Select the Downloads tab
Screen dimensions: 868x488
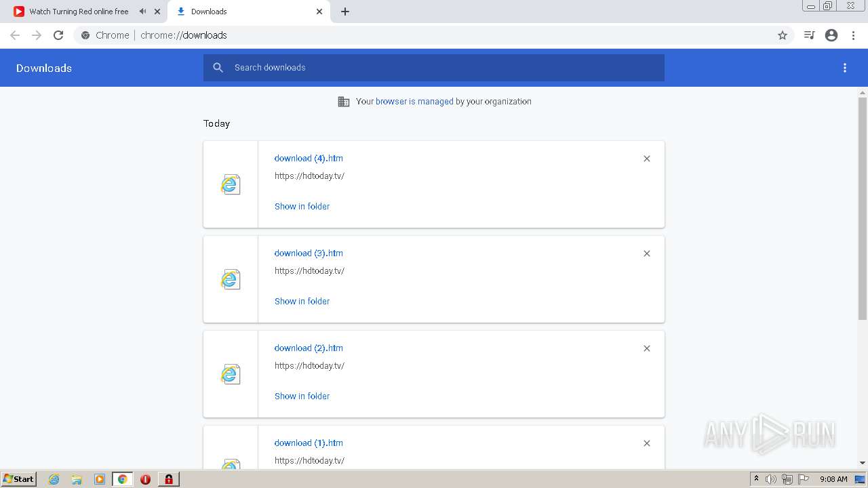click(x=249, y=12)
